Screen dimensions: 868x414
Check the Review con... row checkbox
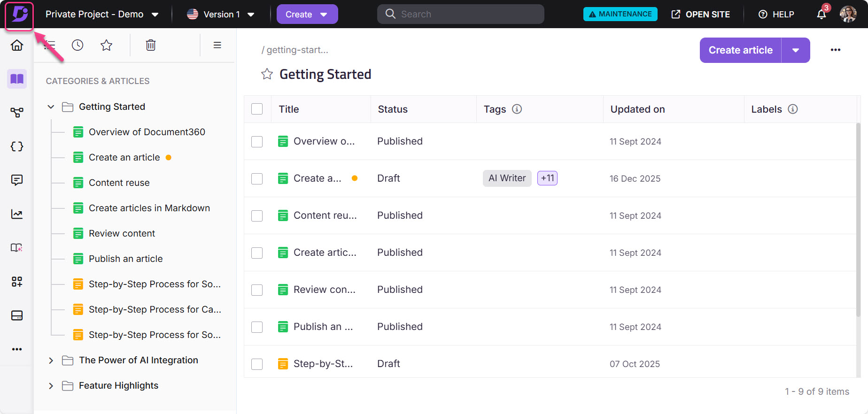(x=257, y=290)
